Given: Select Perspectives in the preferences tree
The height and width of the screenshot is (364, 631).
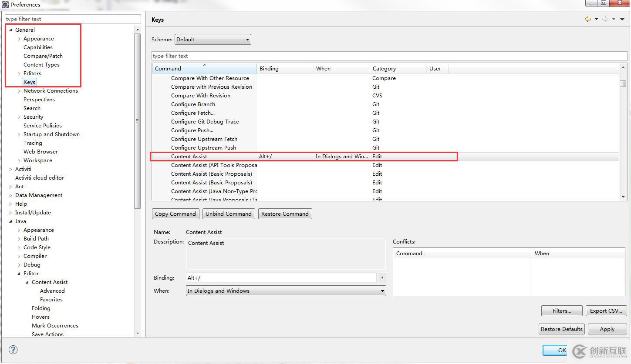Looking at the screenshot, I should click(39, 100).
